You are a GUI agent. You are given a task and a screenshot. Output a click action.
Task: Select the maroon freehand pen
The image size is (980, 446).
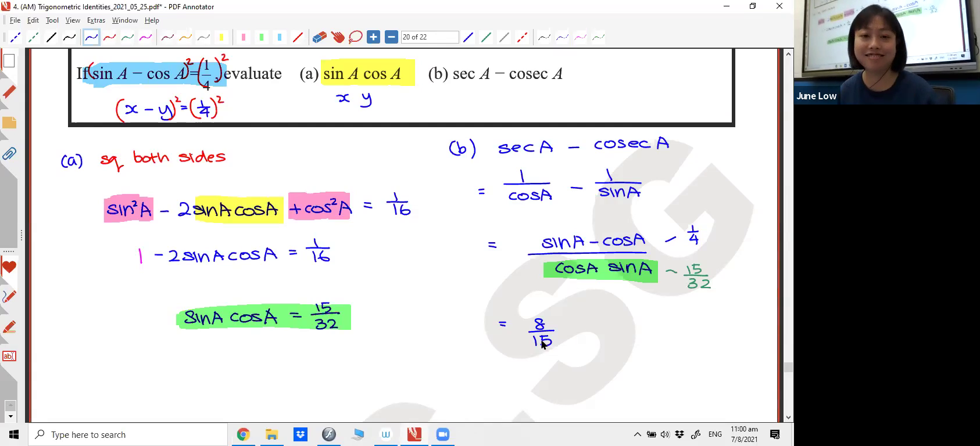167,38
